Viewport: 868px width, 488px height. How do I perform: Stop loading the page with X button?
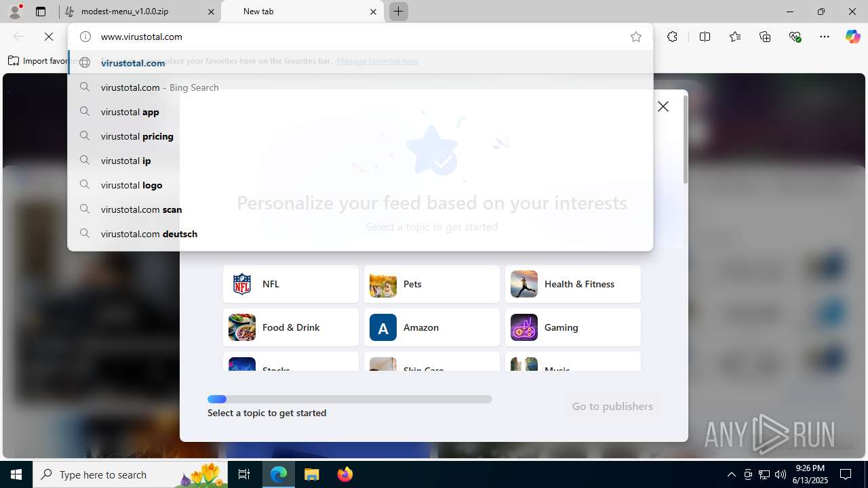click(x=49, y=37)
